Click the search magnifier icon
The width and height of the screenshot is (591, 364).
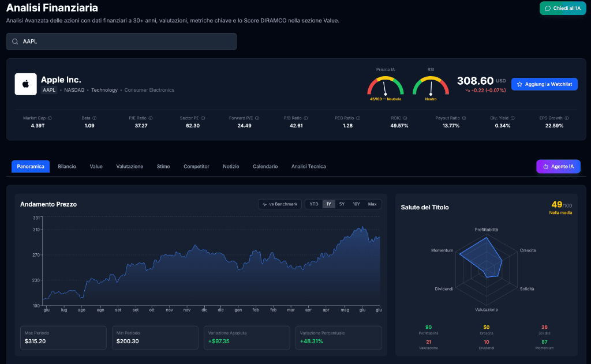pyautogui.click(x=15, y=42)
